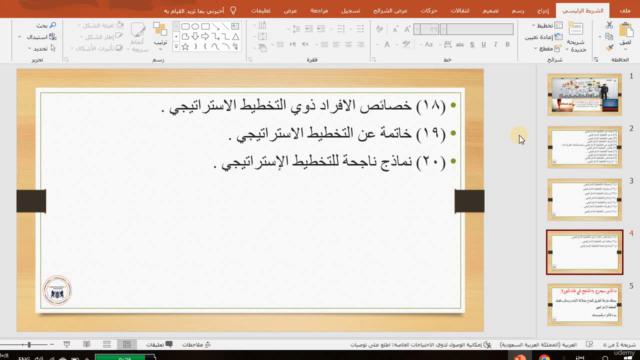Select the star shape in shapes gallery

185,47
